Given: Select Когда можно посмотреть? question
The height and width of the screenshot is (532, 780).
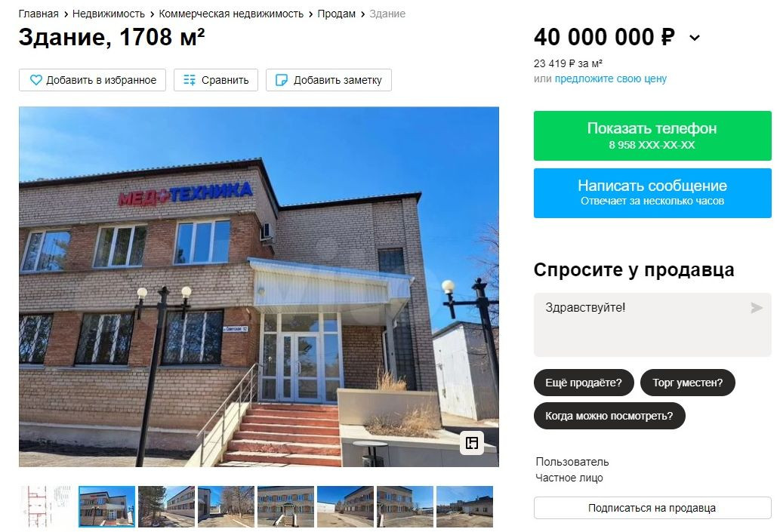Looking at the screenshot, I should click(x=609, y=416).
